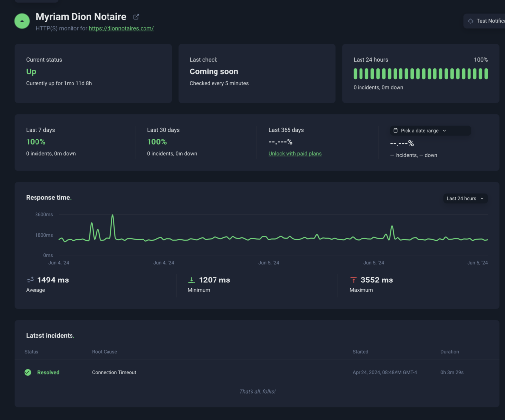Click the green Resolved checkmark icon
505x420 pixels.
[28, 372]
